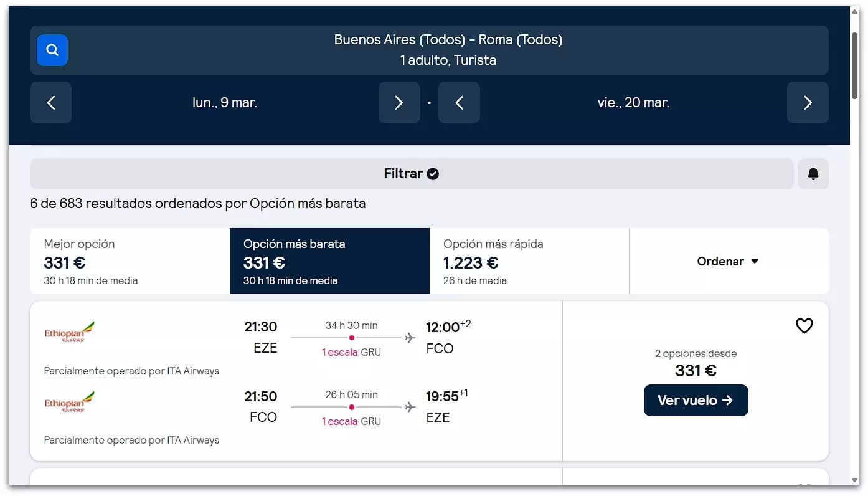Click the outbound flight airplane icon
Image resolution: width=868 pixels, height=496 pixels.
(410, 338)
